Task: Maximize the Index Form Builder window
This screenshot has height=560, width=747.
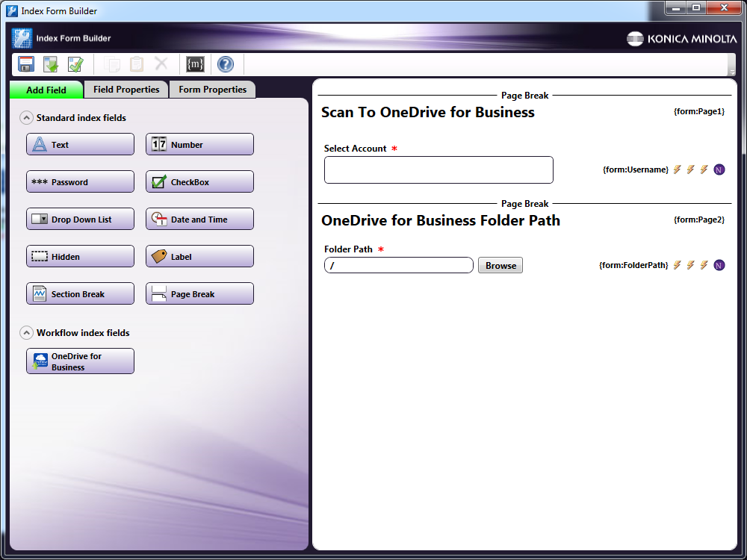Action: 696,7
